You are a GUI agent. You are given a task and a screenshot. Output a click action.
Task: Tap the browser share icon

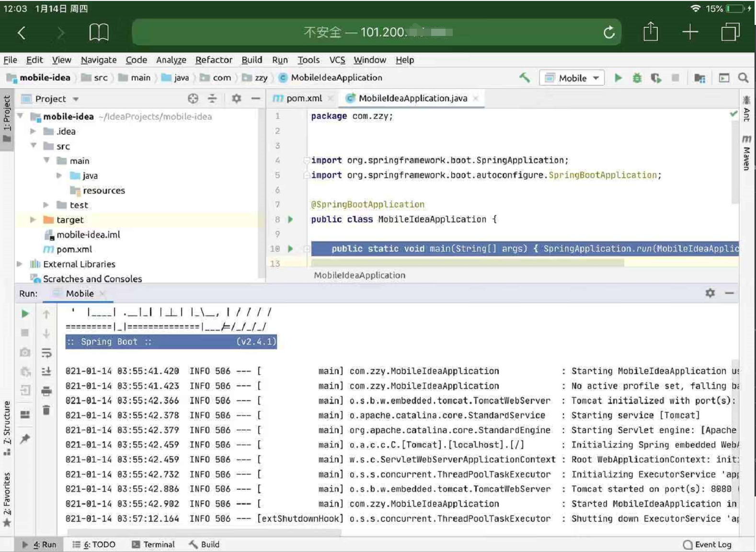[651, 31]
